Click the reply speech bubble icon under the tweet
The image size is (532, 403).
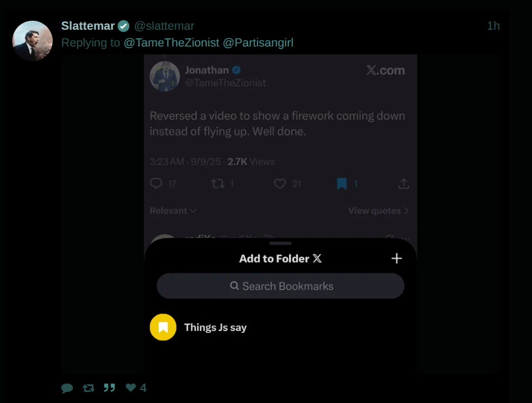click(67, 388)
